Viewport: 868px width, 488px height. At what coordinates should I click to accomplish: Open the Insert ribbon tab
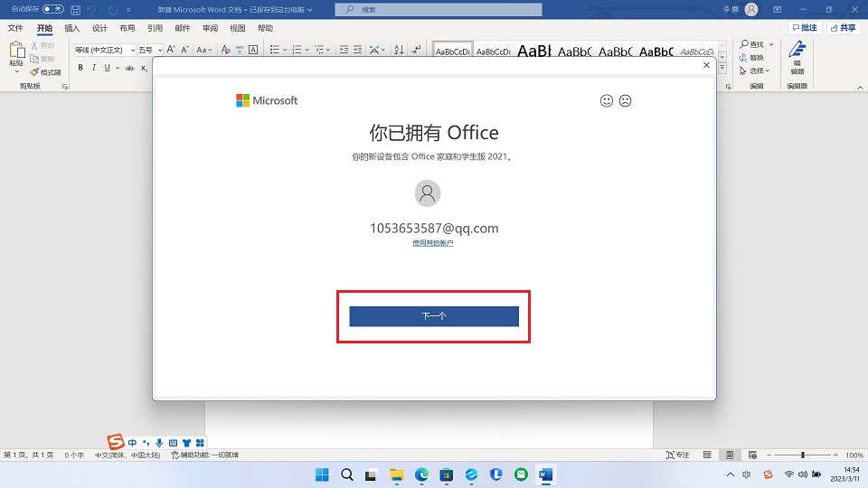tap(72, 28)
